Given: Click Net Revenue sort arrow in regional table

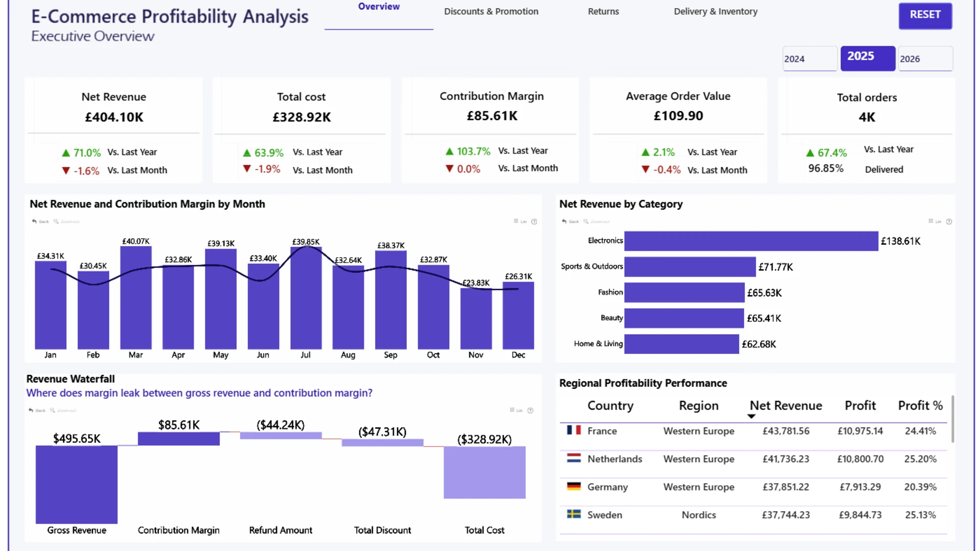Looking at the screenshot, I should coord(751,417).
